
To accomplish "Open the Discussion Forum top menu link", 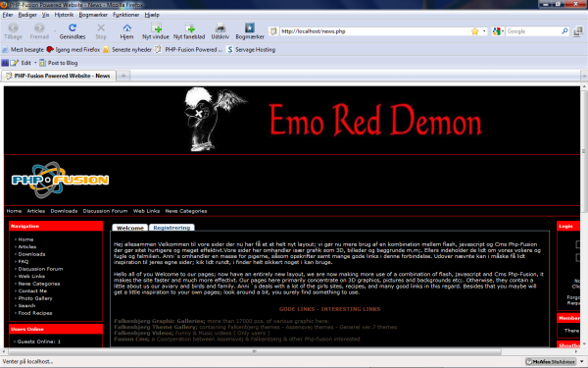I will (105, 211).
